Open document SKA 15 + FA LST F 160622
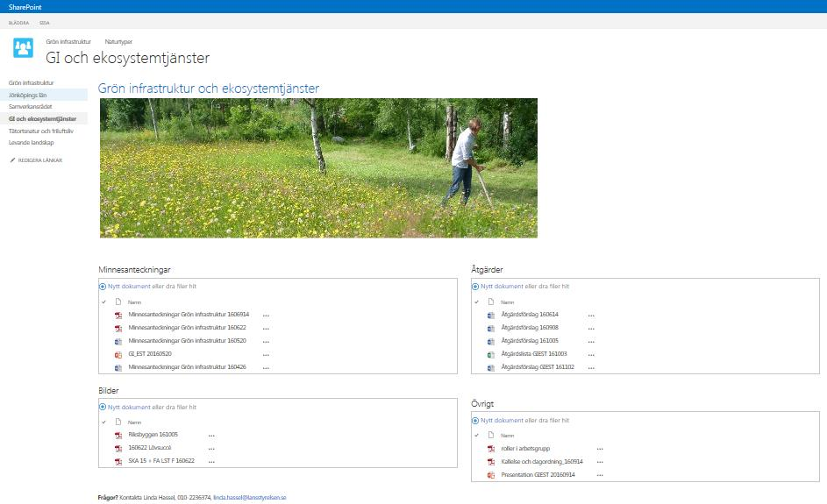Viewport: 827px width, 504px height. coord(161,461)
